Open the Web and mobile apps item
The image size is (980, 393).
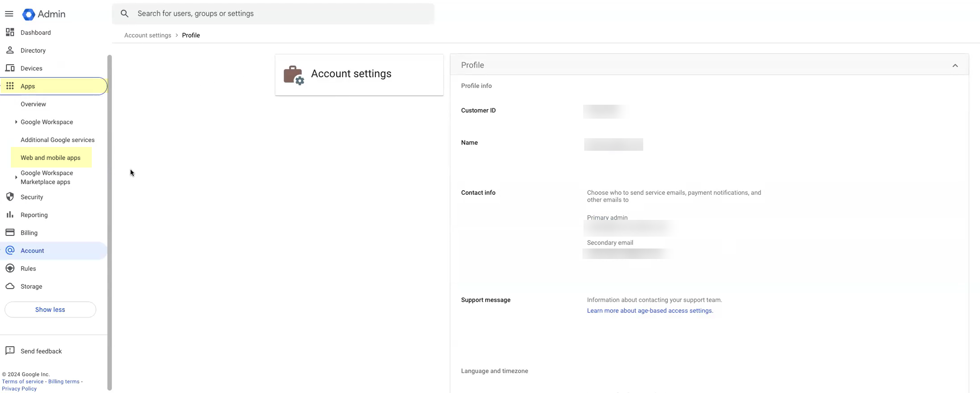click(51, 157)
